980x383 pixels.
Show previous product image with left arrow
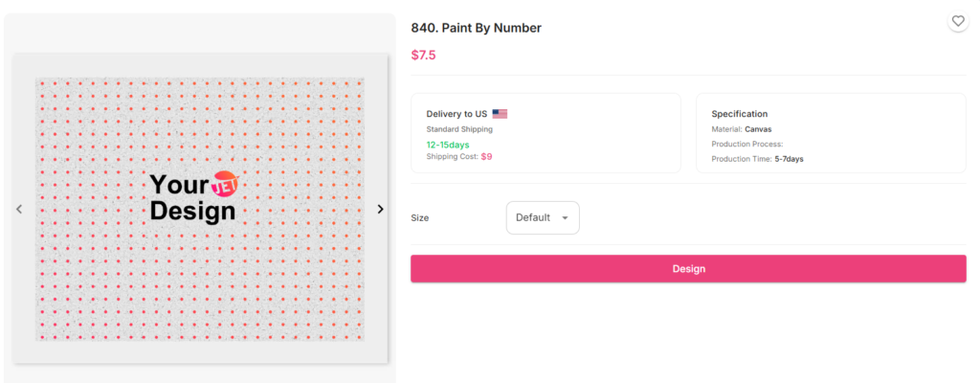point(19,209)
